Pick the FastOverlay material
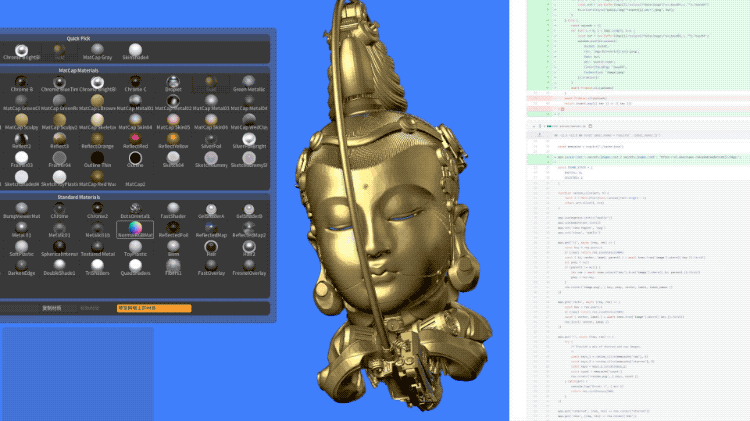Viewport: 750px width, 421px height. 211,267
